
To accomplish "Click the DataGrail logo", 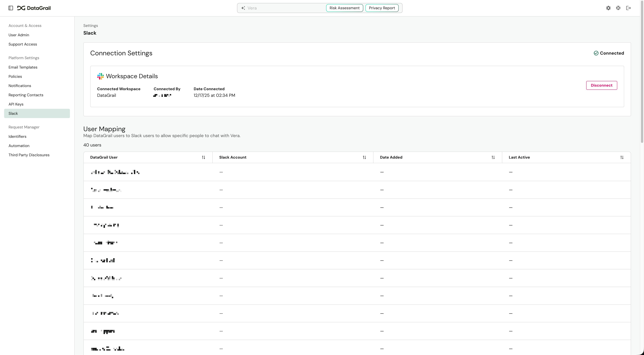I will point(34,8).
